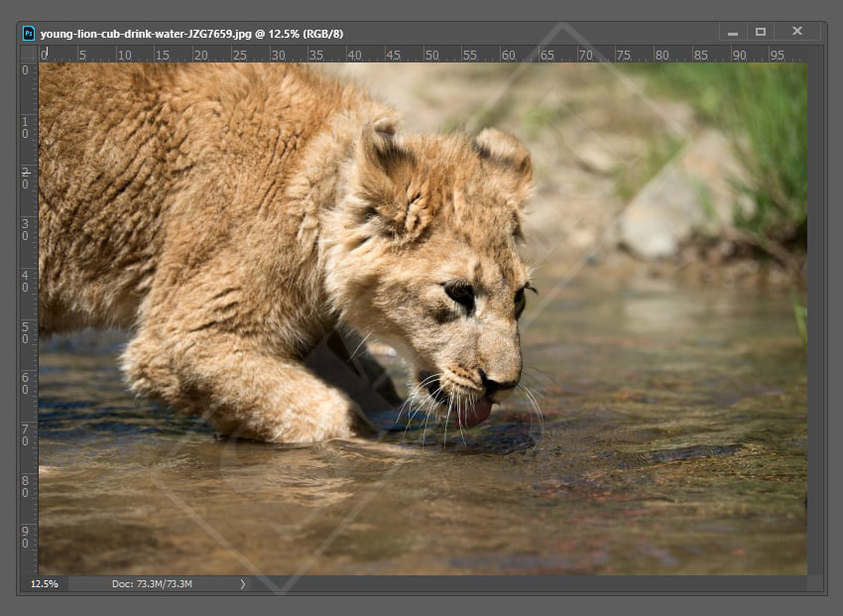Click the lion cub's pink tongue
The width and height of the screenshot is (843, 616).
477,413
